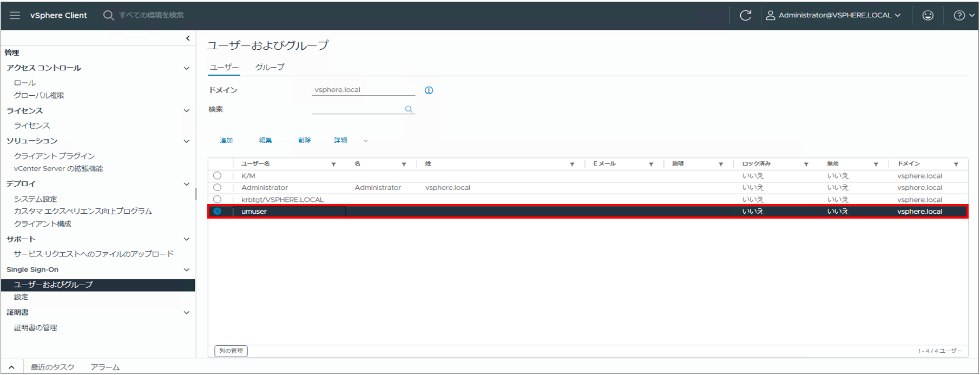Open グローバル権限 in the sidebar

click(39, 95)
